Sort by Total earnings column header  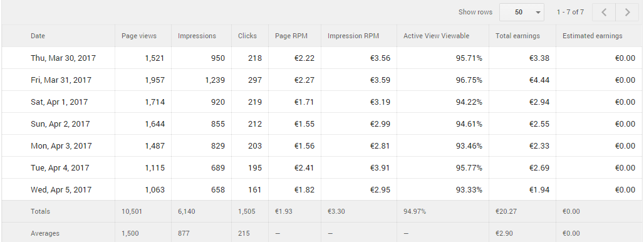tap(517, 36)
